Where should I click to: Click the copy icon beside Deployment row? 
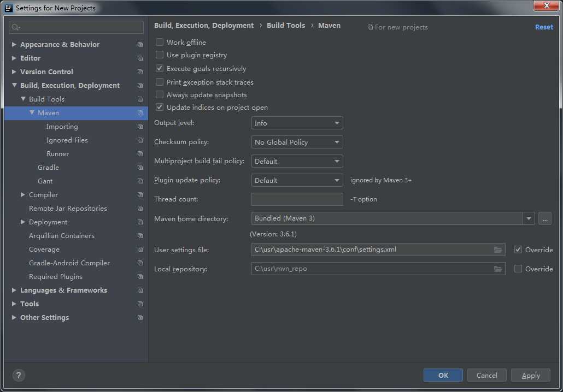pyautogui.click(x=140, y=222)
